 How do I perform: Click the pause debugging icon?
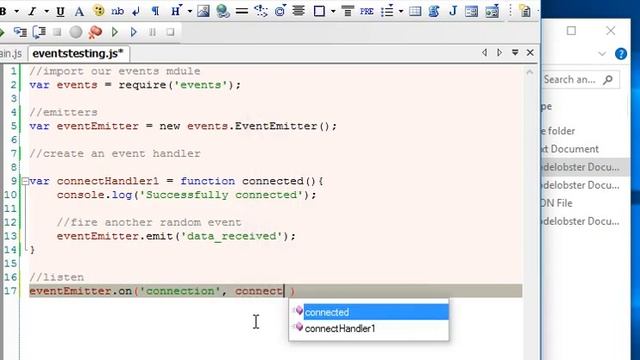tap(152, 32)
